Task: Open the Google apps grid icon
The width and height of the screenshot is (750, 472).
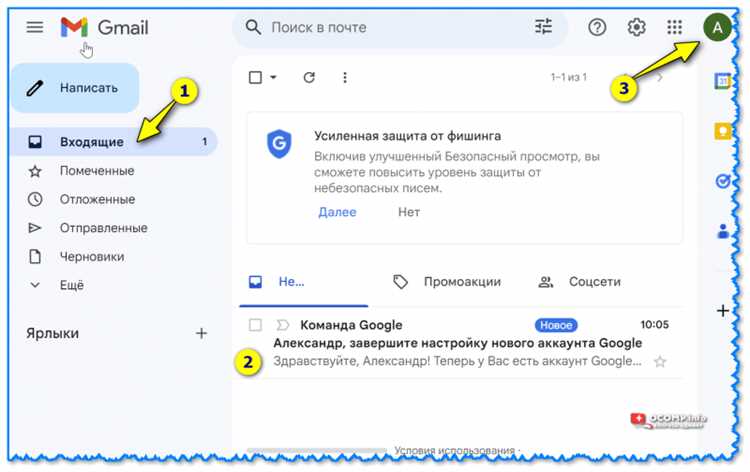Action: click(674, 27)
